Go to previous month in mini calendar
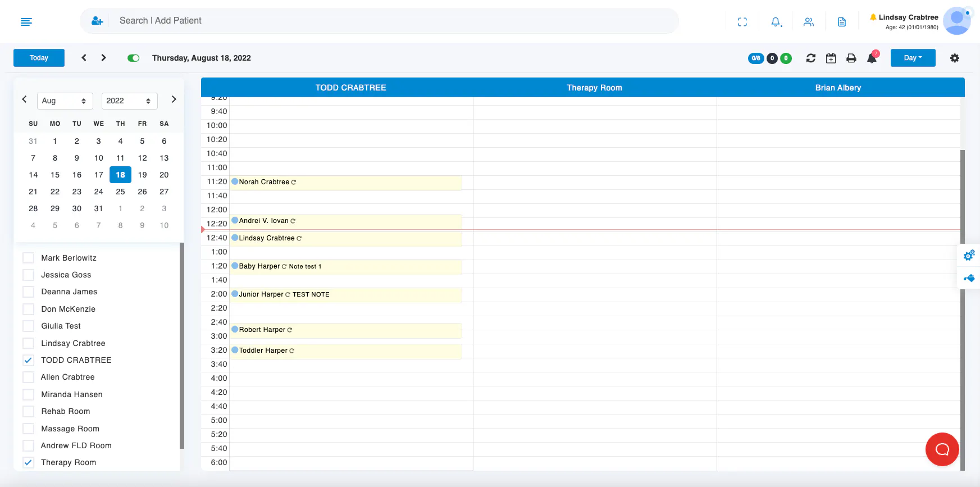 (x=24, y=99)
